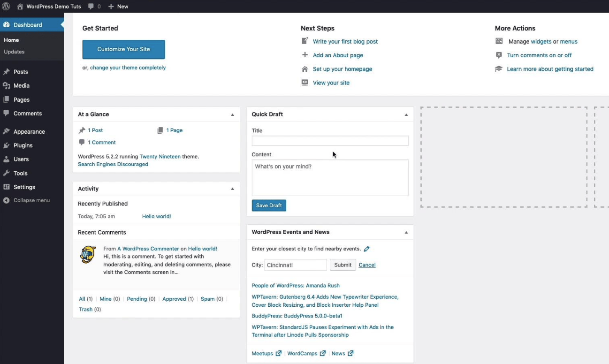609x364 pixels.
Task: Open the A WordPress Commenter author link
Action: tap(148, 249)
